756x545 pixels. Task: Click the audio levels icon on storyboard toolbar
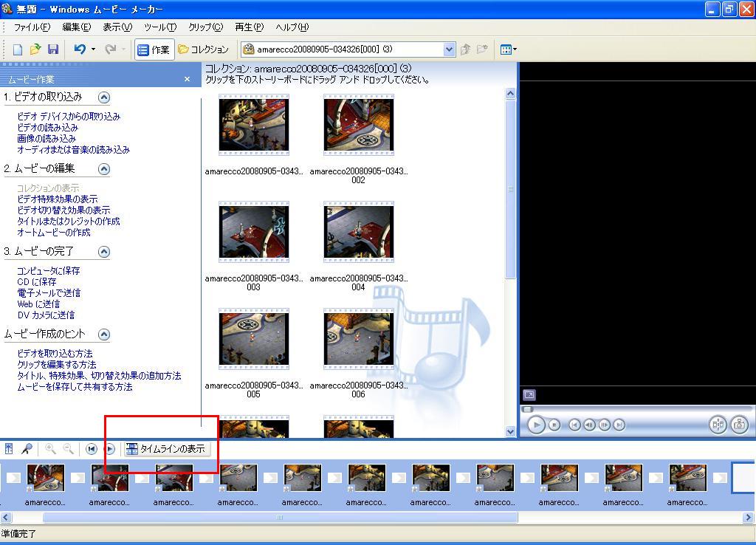tap(9, 449)
